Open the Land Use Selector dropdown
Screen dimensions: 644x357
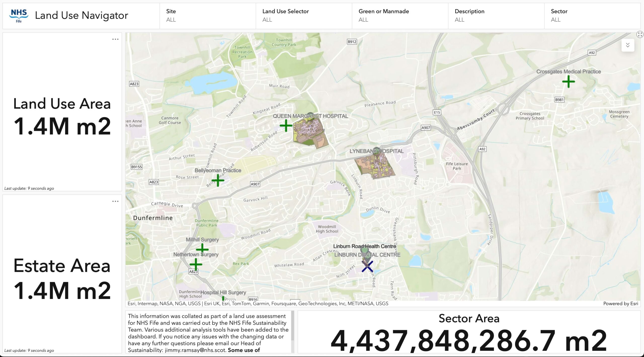point(304,16)
